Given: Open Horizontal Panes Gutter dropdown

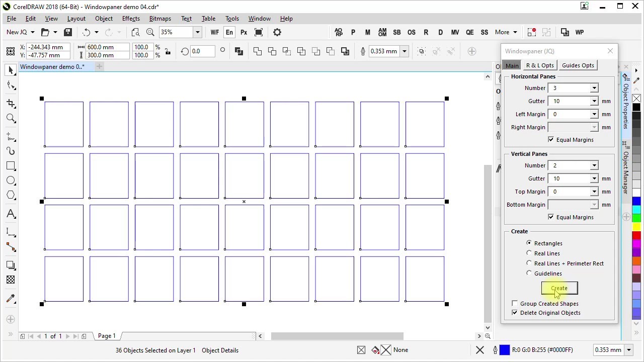Looking at the screenshot, I should [x=594, y=101].
